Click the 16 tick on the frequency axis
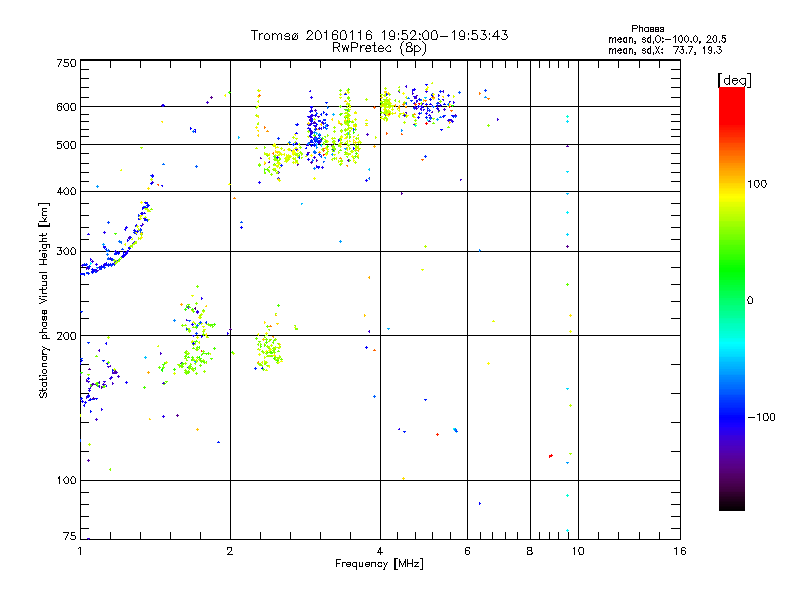Viewport: 800px width, 600px height. 680,551
